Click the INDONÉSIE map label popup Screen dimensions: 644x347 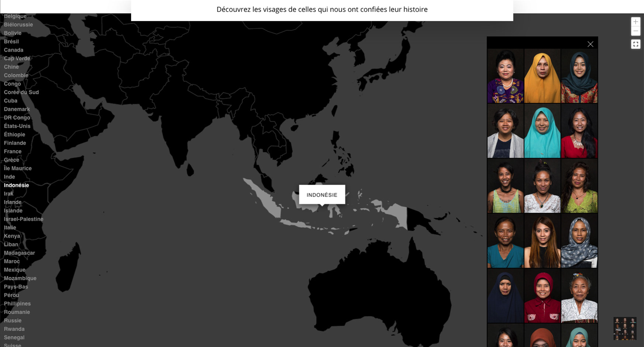click(x=322, y=195)
